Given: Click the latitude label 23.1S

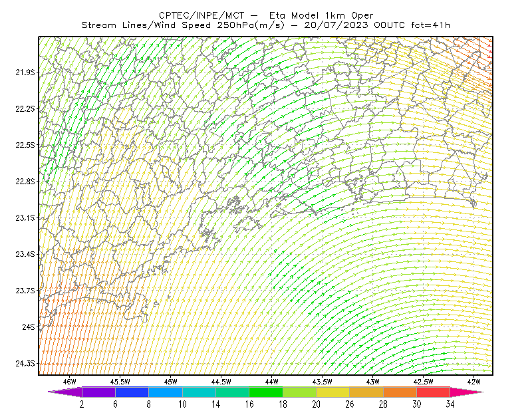Looking at the screenshot, I should pos(25,217).
